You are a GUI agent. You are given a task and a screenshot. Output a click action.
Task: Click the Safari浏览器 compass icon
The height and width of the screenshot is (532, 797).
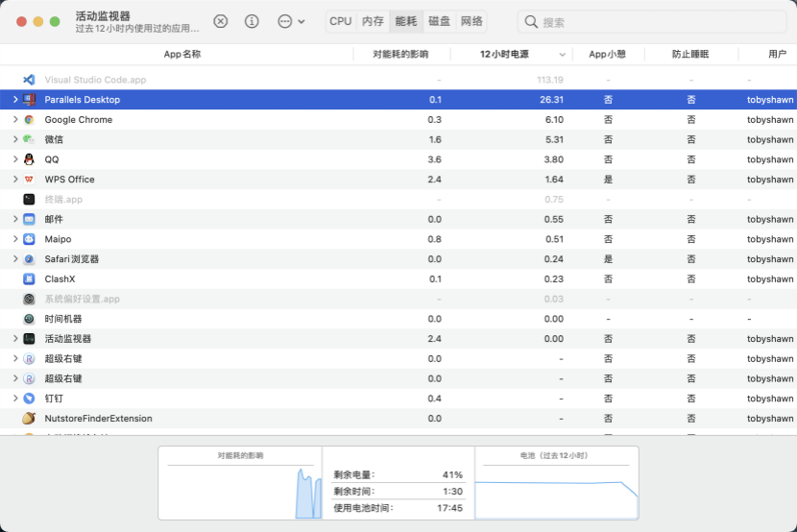tap(29, 259)
